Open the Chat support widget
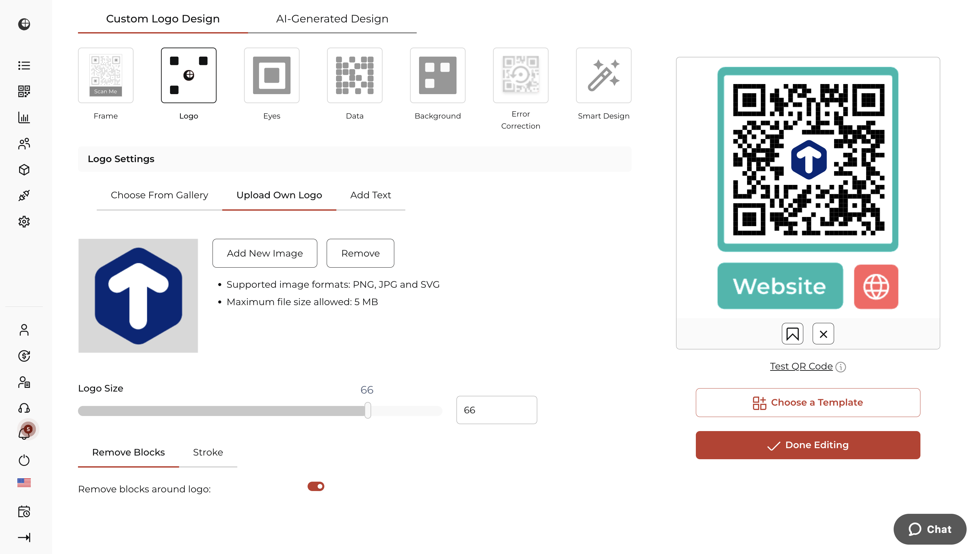This screenshot has height=554, width=980. [930, 529]
